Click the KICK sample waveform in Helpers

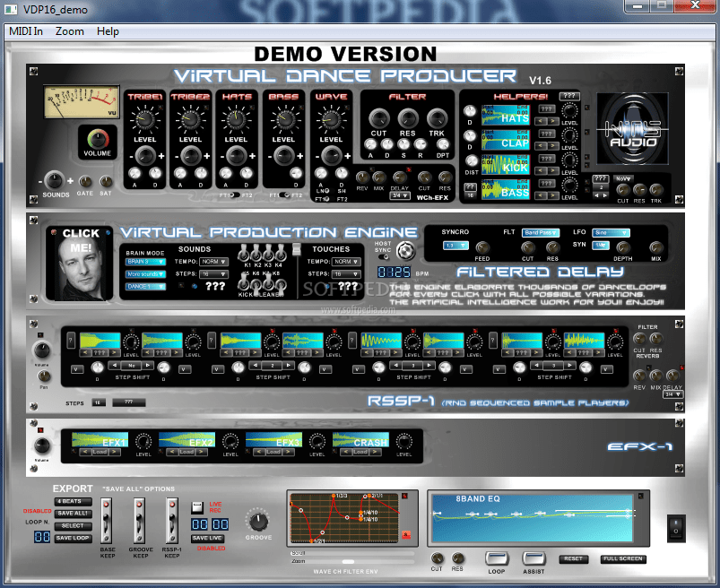pos(503,164)
